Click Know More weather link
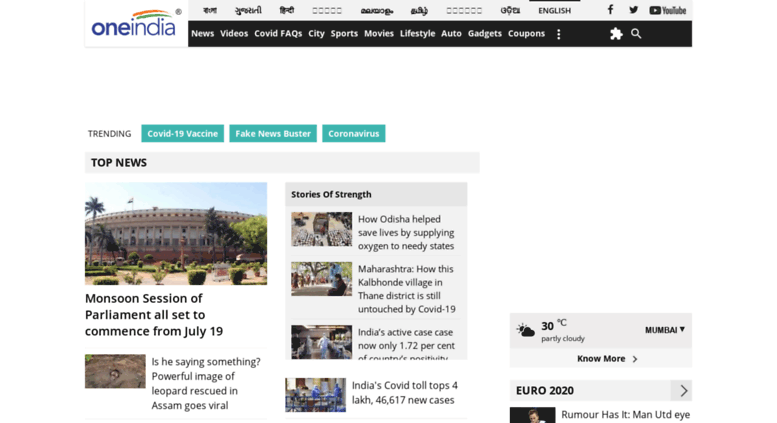This screenshot has height=423, width=777. [x=606, y=358]
